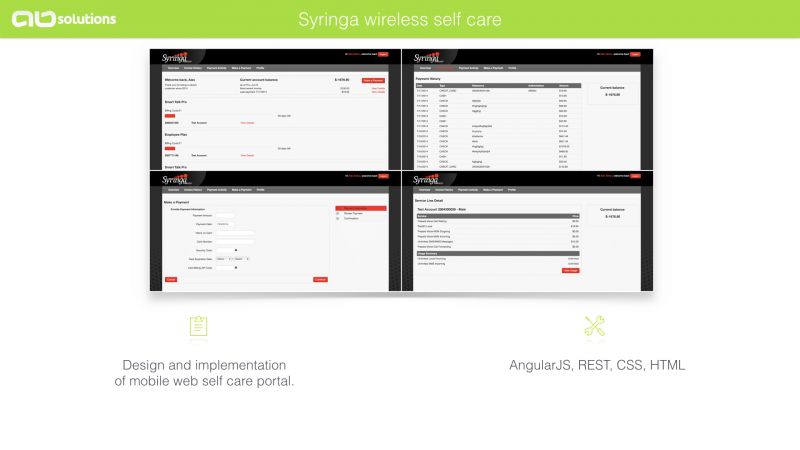The width and height of the screenshot is (800, 450).
Task: Click the 'Welcome back' heading in the Overview screenshot
Action: pyautogui.click(x=180, y=80)
